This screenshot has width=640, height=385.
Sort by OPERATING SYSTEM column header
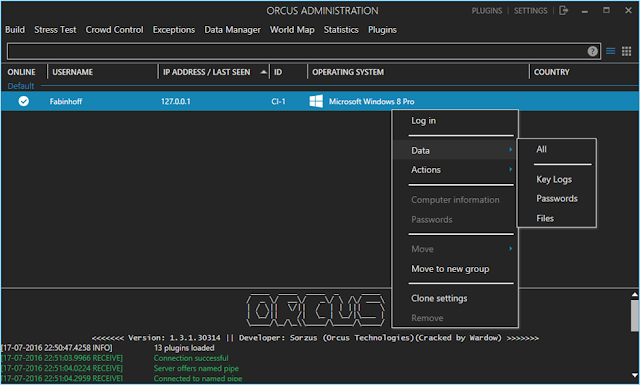point(348,72)
